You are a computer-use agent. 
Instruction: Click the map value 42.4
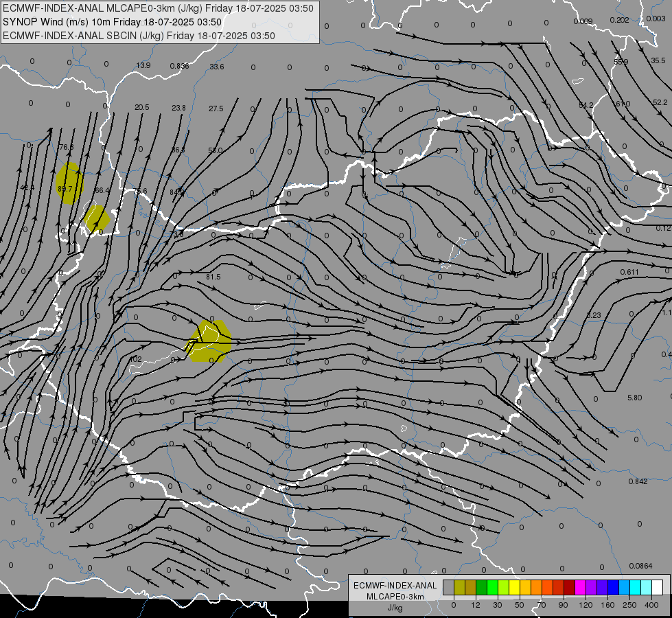point(27,188)
